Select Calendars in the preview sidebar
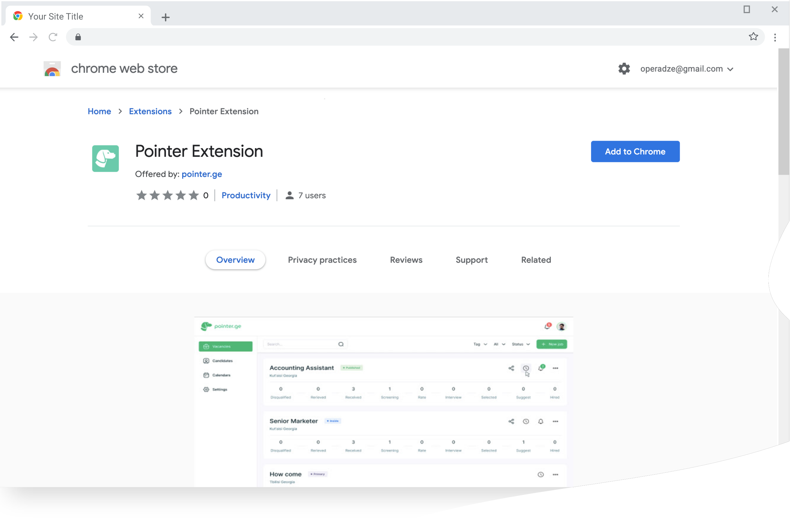 217,375
